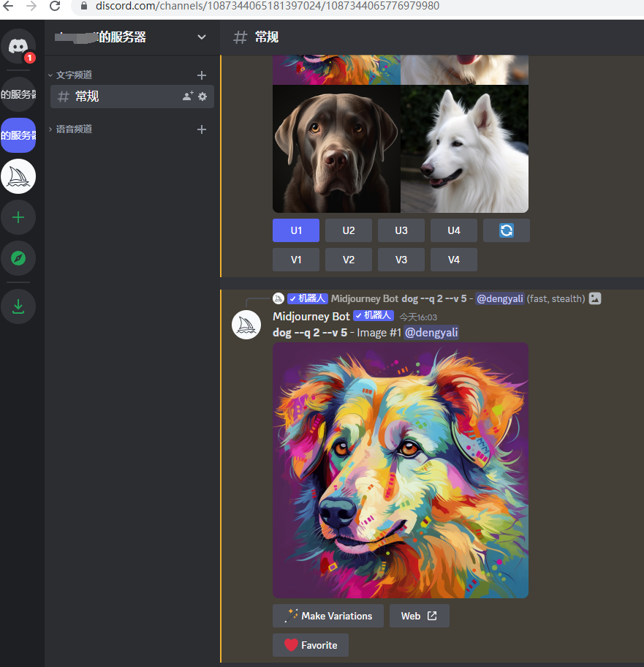Open the explore discoverable servers compass icon
644x667 pixels.
18,258
